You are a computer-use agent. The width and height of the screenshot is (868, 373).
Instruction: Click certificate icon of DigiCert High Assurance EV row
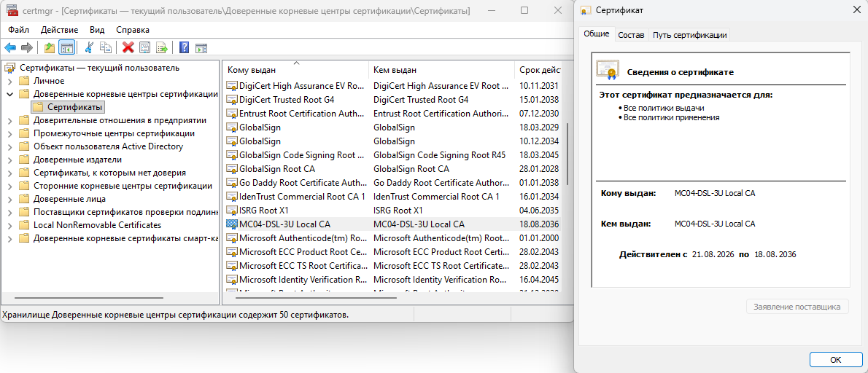coord(232,86)
